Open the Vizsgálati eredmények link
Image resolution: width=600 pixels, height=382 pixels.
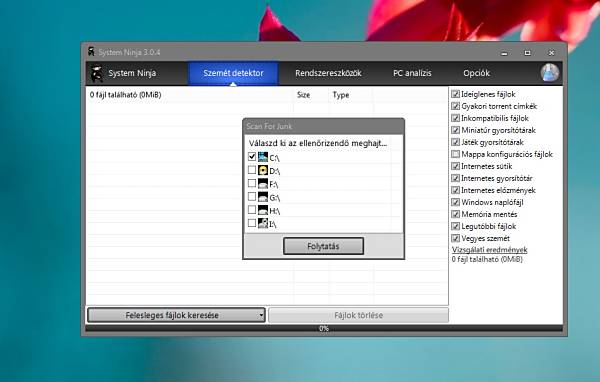click(x=489, y=250)
